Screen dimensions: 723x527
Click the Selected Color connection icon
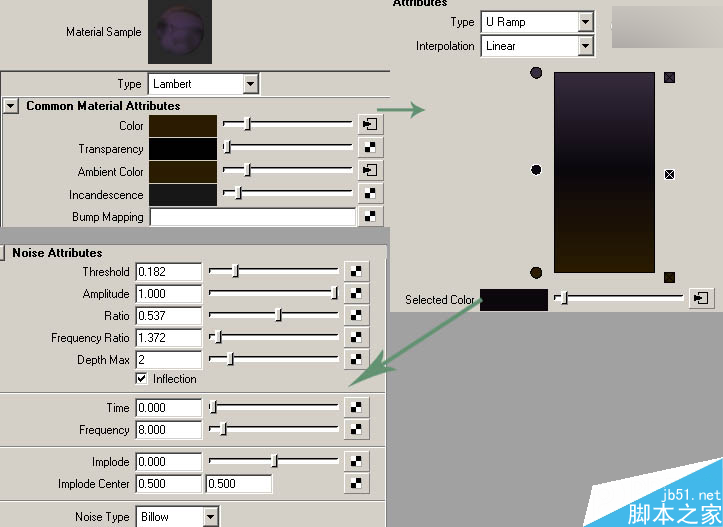point(701,298)
